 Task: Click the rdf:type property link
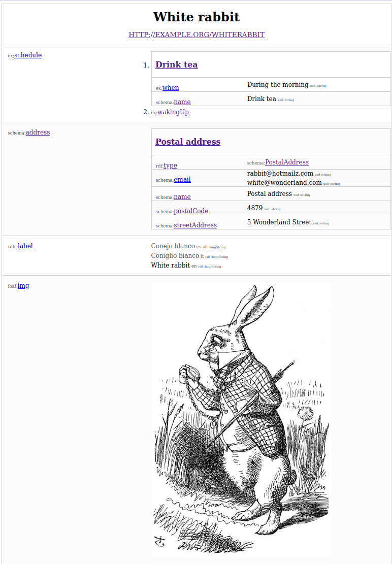pos(170,165)
